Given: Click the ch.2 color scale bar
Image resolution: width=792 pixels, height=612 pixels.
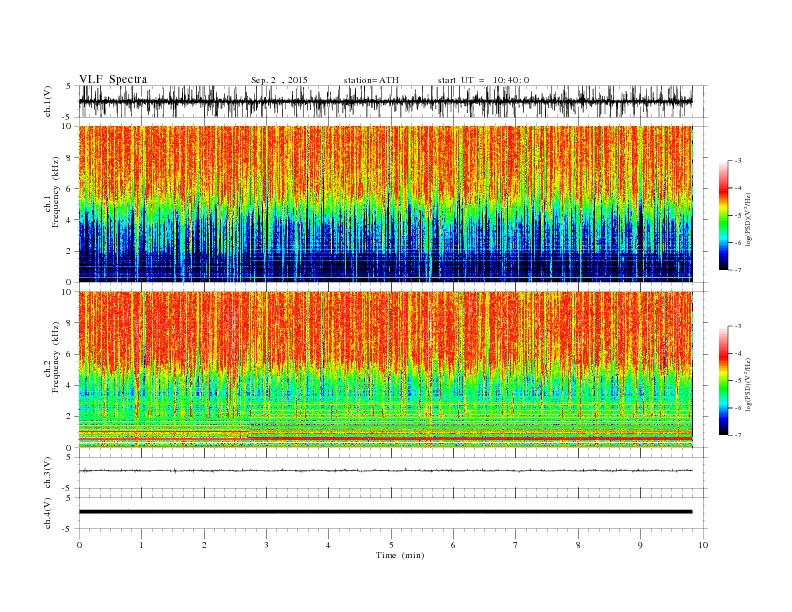Looking at the screenshot, I should 723,380.
